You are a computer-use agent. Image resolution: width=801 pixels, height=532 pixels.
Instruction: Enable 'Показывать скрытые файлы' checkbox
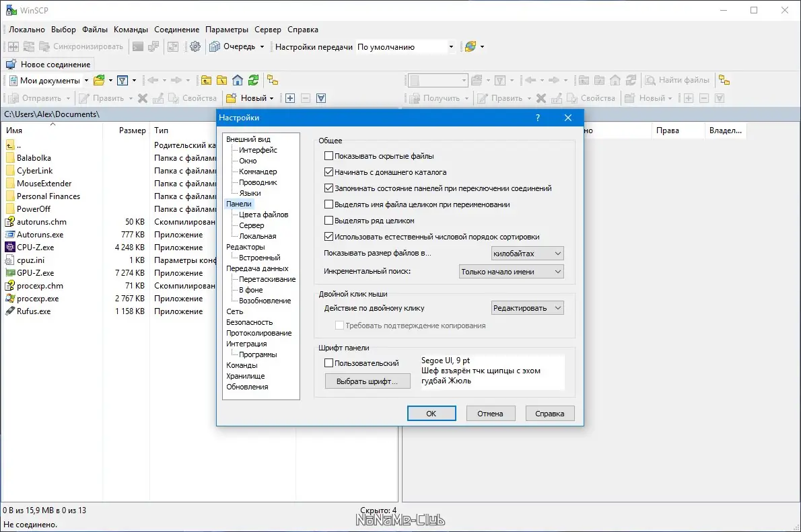329,156
